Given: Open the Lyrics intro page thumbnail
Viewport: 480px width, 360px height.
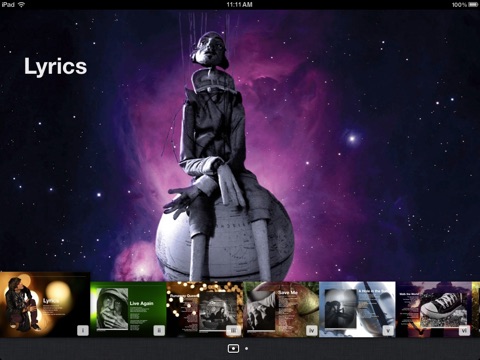Looking at the screenshot, I should point(45,305).
